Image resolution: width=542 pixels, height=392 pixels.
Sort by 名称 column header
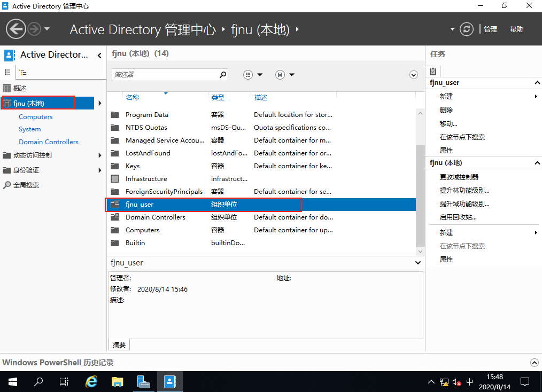click(133, 97)
